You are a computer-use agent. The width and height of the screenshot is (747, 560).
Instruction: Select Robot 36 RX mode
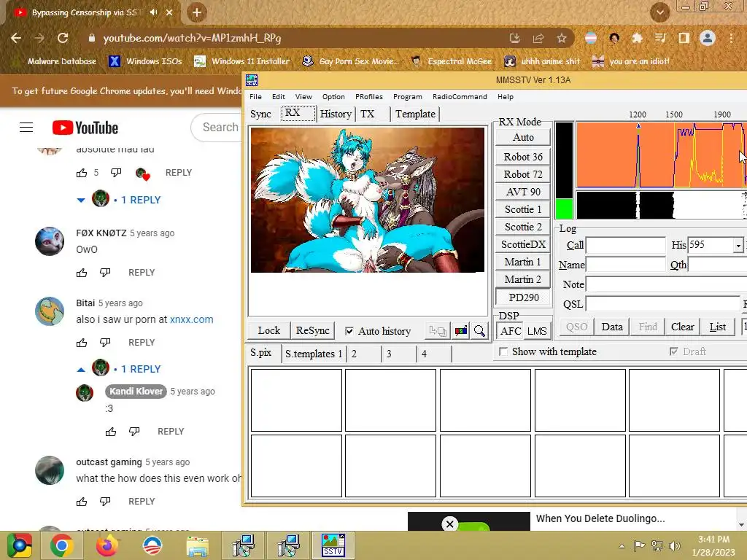(523, 157)
